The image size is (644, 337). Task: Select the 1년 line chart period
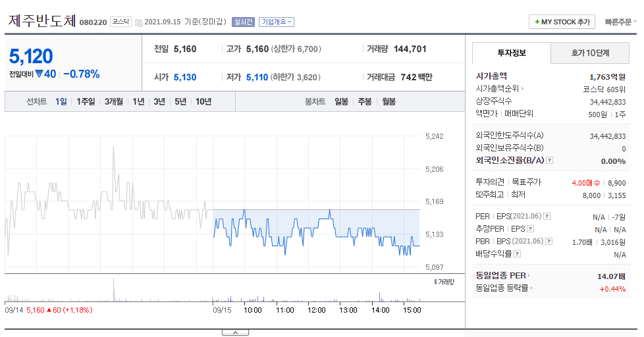point(138,102)
